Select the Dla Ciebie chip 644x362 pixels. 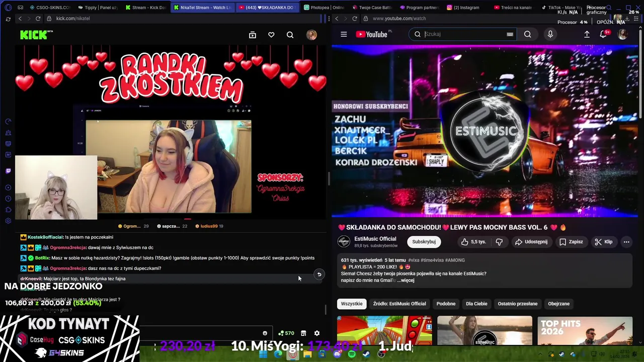476,304
